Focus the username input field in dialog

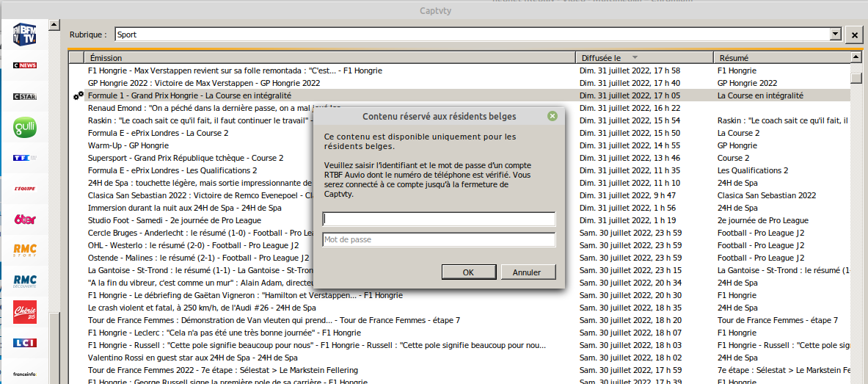tap(439, 219)
